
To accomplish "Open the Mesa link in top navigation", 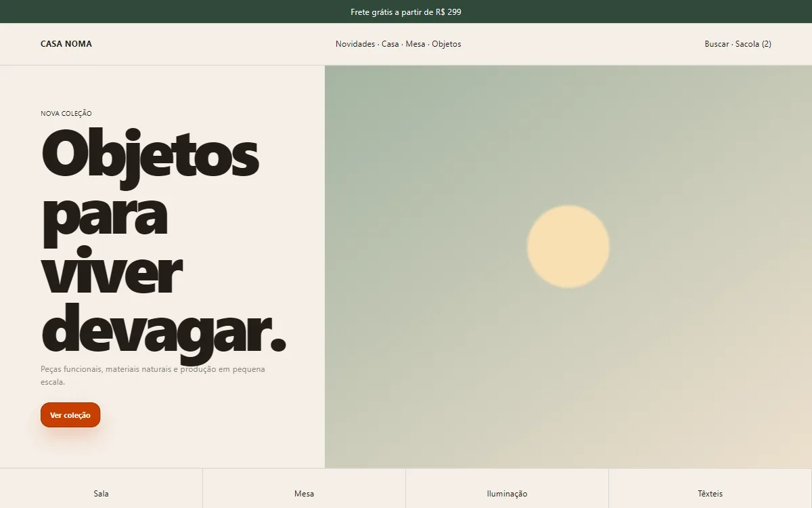I will point(415,44).
